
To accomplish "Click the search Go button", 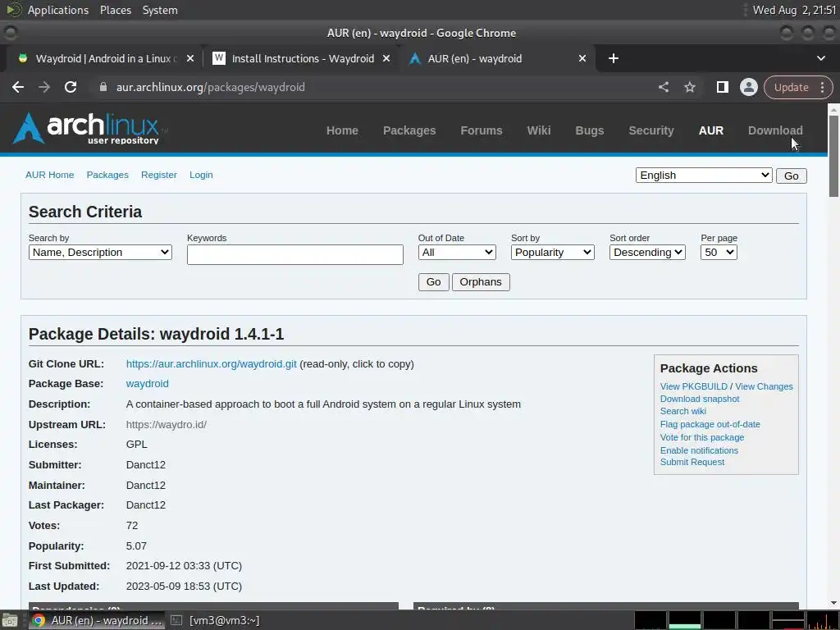I will [x=433, y=282].
